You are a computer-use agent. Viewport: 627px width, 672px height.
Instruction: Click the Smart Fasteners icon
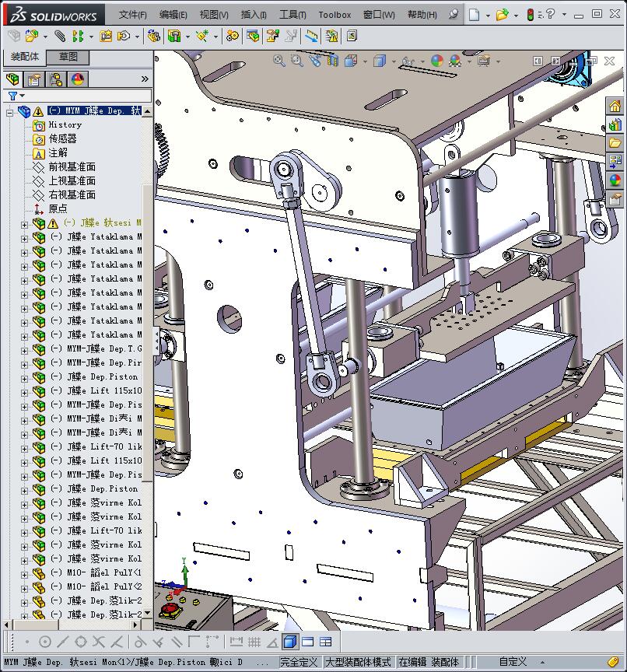[x=106, y=37]
